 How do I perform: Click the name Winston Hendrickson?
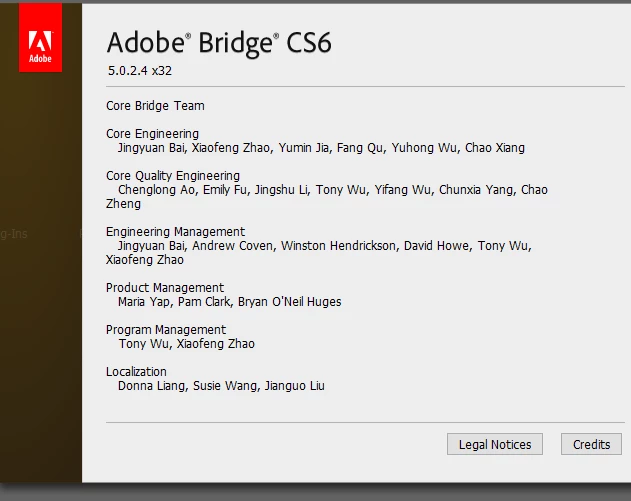338,245
